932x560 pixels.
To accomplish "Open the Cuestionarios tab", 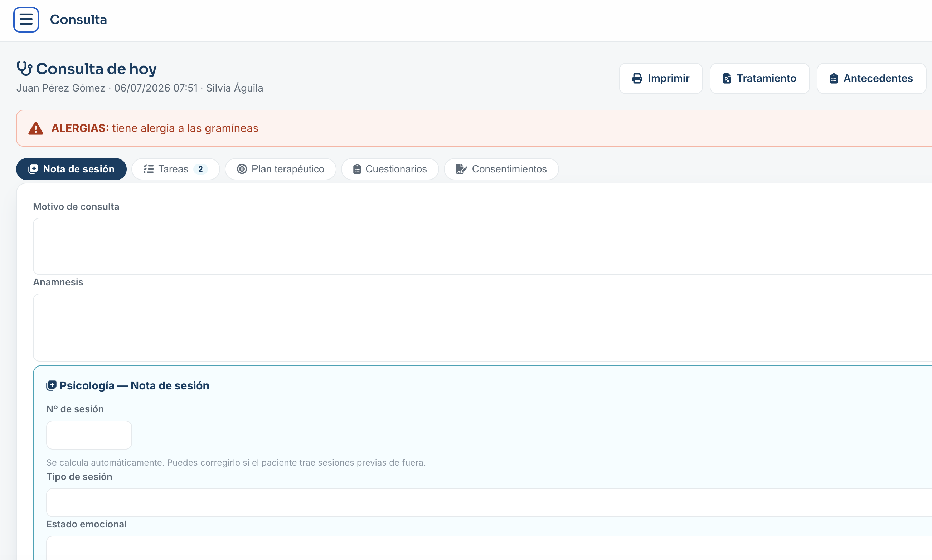I will [x=390, y=169].
